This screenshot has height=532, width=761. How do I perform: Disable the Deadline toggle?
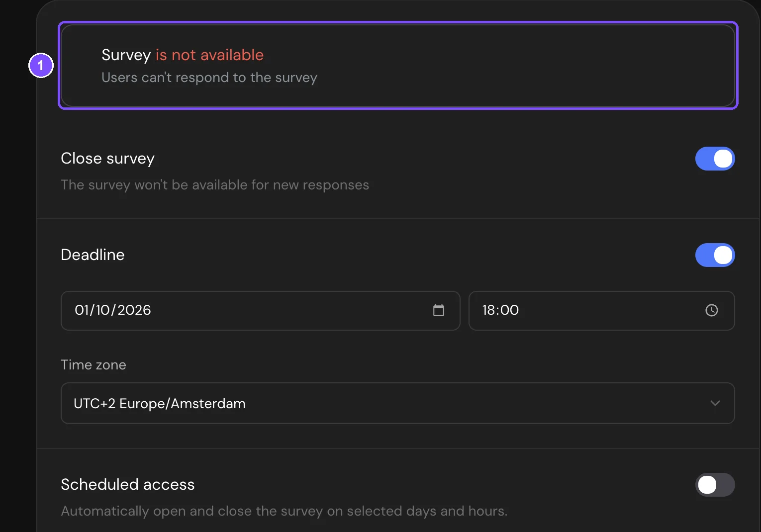(715, 255)
